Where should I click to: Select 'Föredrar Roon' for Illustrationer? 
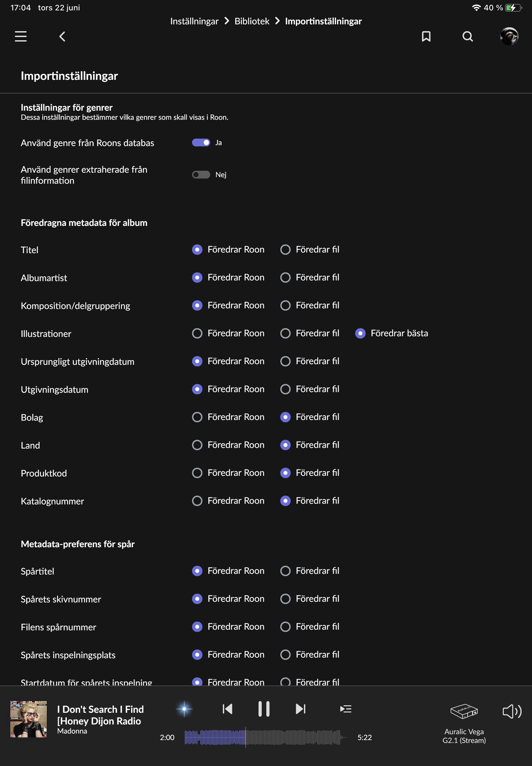pyautogui.click(x=197, y=333)
